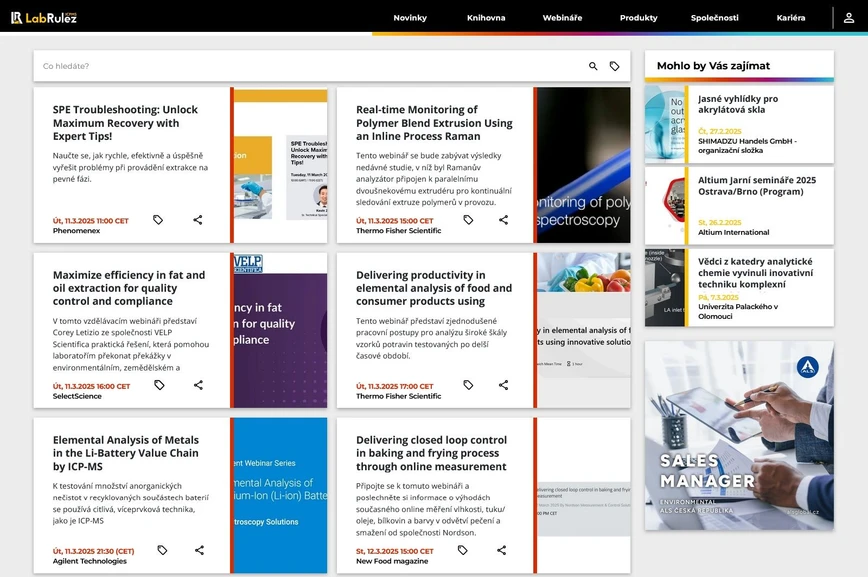Viewport: 868px width, 577px height.
Task: Click the tag filter icon in search bar
Action: pyautogui.click(x=614, y=66)
